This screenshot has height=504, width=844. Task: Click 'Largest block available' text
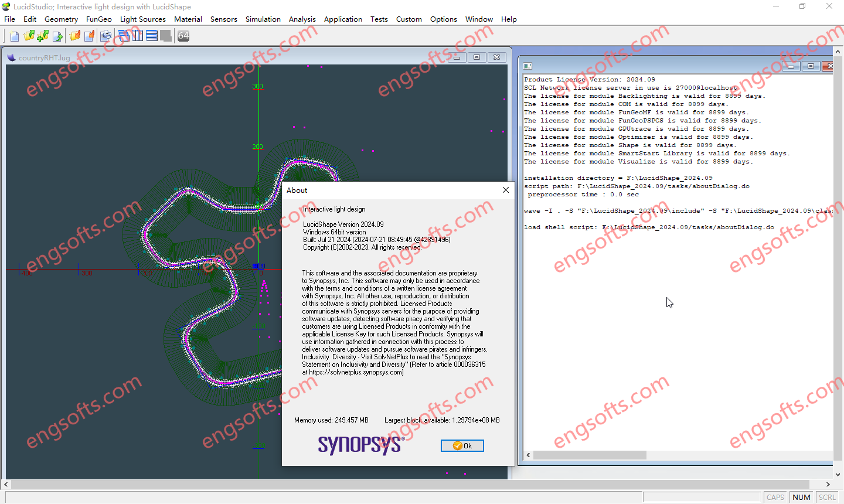(442, 420)
